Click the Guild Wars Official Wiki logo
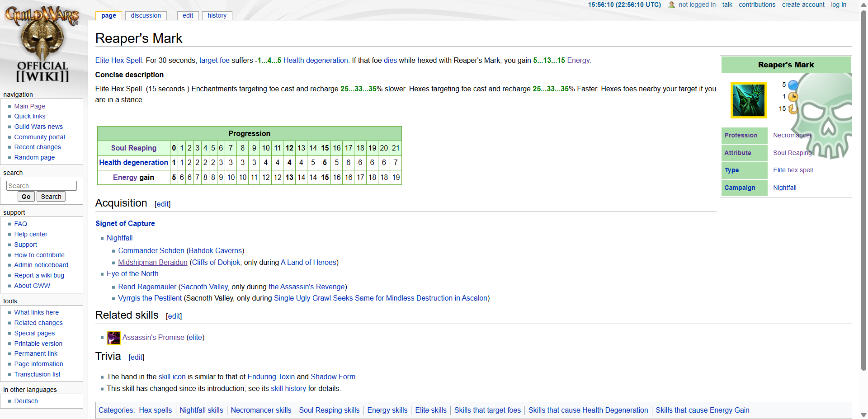868x419 pixels. [x=42, y=44]
